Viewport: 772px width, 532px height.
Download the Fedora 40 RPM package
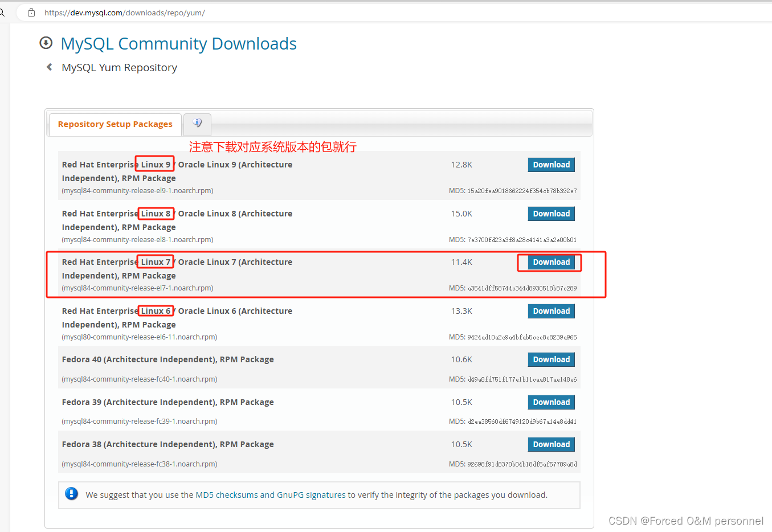click(x=551, y=359)
